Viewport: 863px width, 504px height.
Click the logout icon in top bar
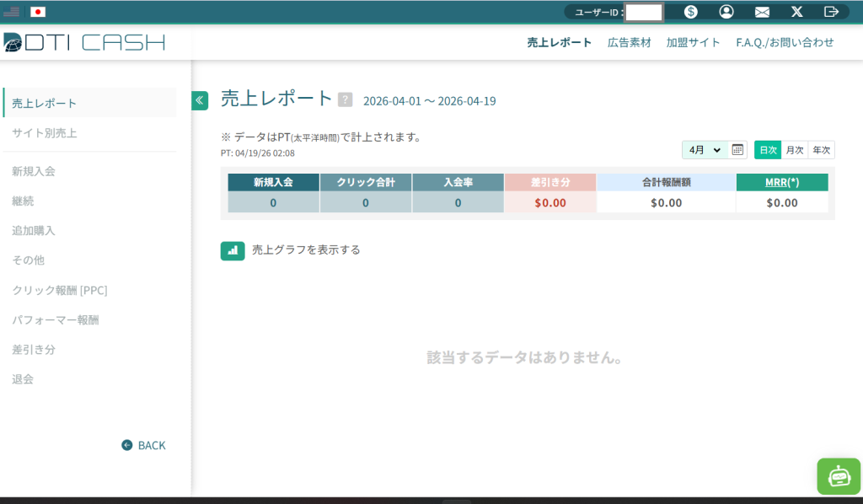click(x=831, y=12)
